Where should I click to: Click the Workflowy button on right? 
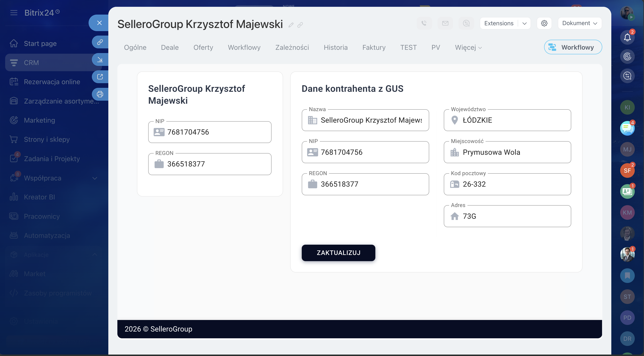pos(573,47)
